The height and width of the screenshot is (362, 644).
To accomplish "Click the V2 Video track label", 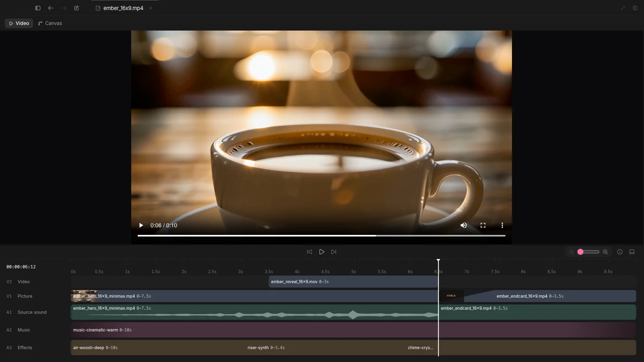I will [18, 282].
